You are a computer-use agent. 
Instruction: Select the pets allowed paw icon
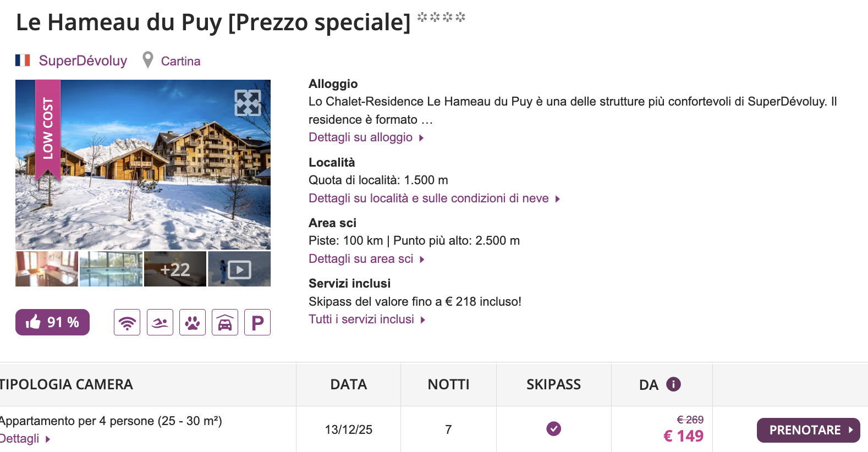192,322
